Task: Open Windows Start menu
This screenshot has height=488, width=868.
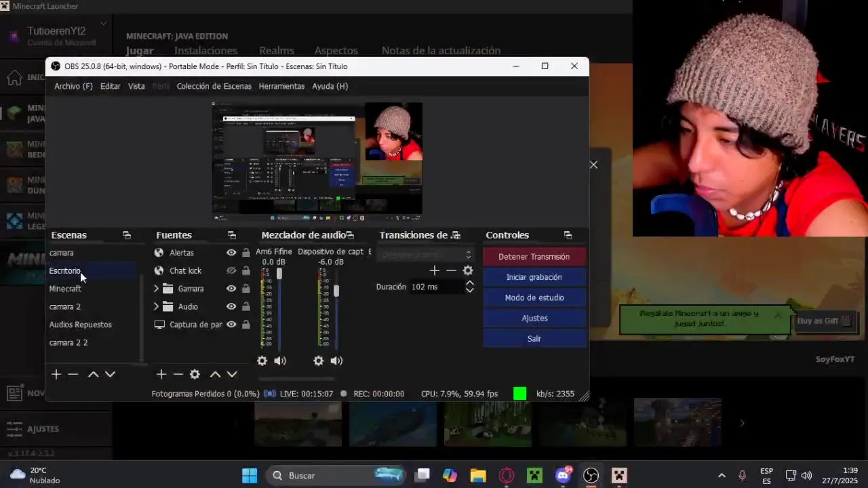Action: [x=250, y=476]
